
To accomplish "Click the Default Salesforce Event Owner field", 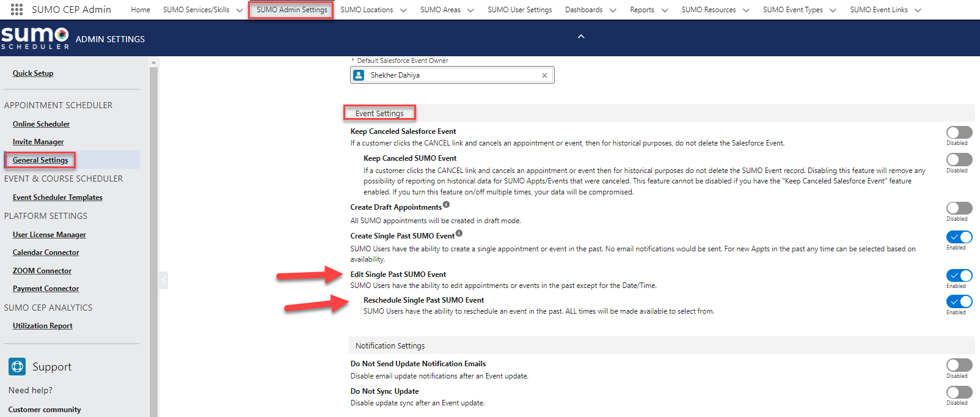I will [452, 75].
